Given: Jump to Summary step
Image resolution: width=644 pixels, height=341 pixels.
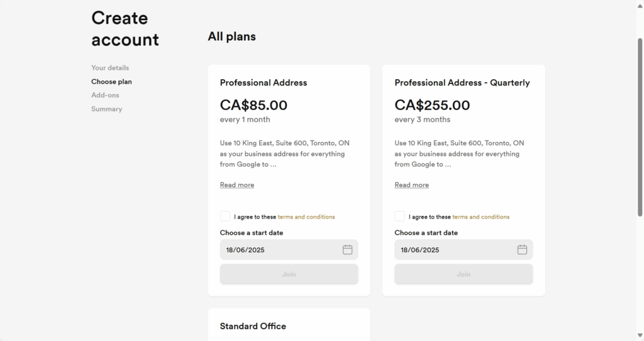Looking at the screenshot, I should coord(107,109).
